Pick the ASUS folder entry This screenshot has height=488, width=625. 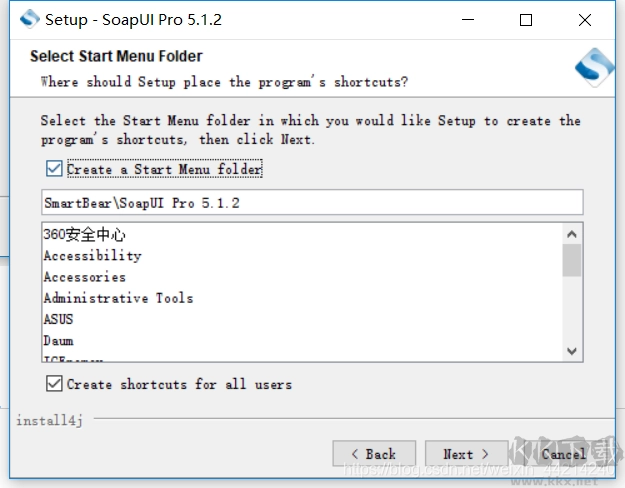pos(58,319)
